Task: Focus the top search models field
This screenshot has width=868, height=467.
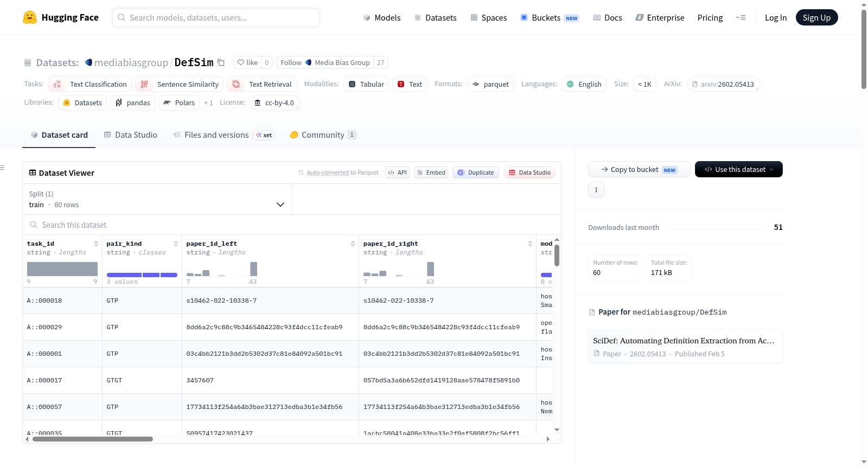Action: click(216, 17)
